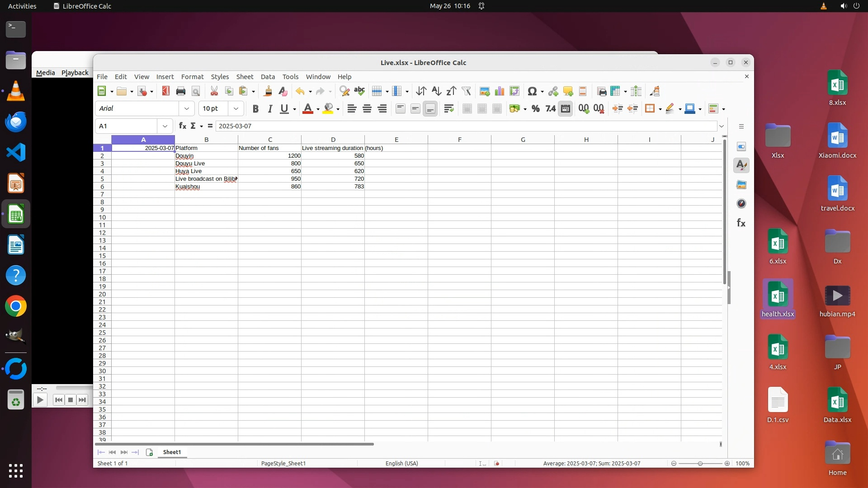868x488 pixels.
Task: Toggle Bold formatting button
Action: pos(255,108)
